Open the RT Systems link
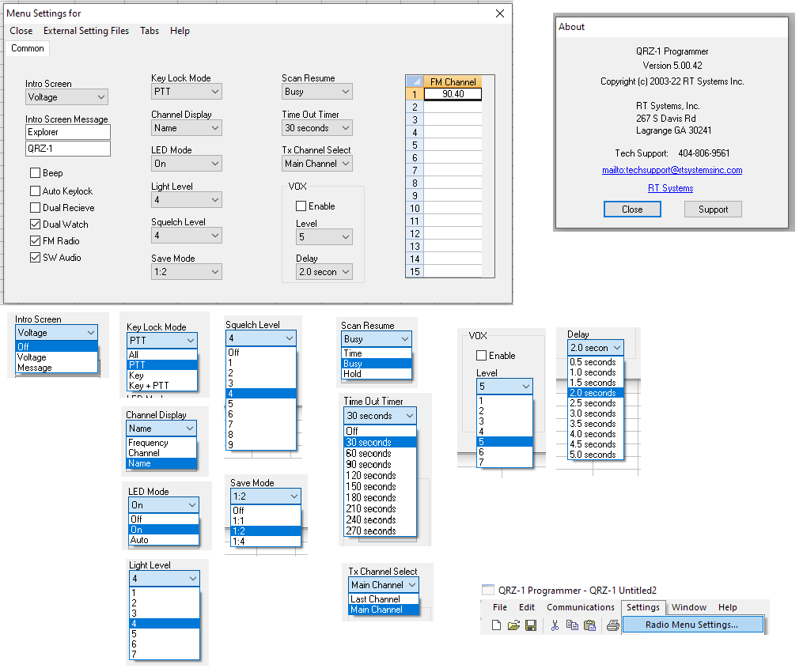 click(670, 188)
